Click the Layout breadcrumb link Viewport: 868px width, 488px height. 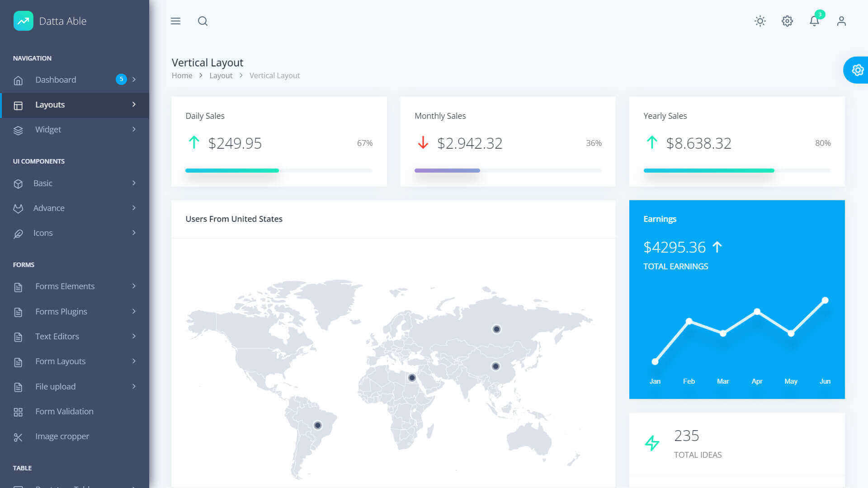click(x=221, y=75)
